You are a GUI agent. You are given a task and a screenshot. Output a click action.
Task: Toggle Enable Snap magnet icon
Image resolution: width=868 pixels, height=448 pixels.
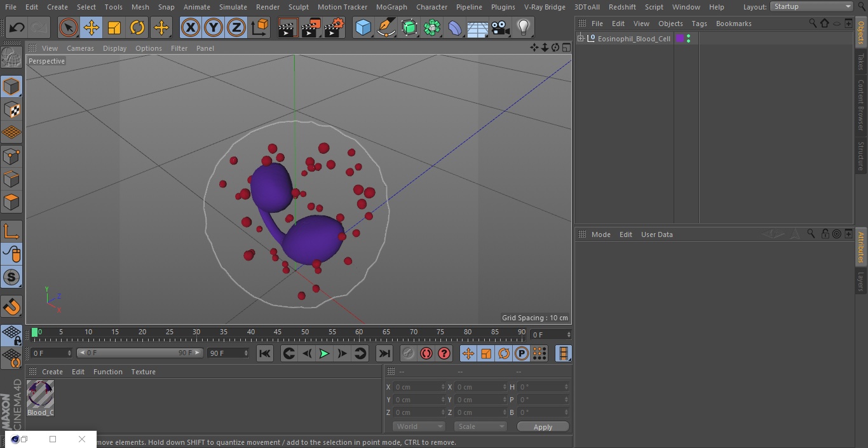pos(11,307)
